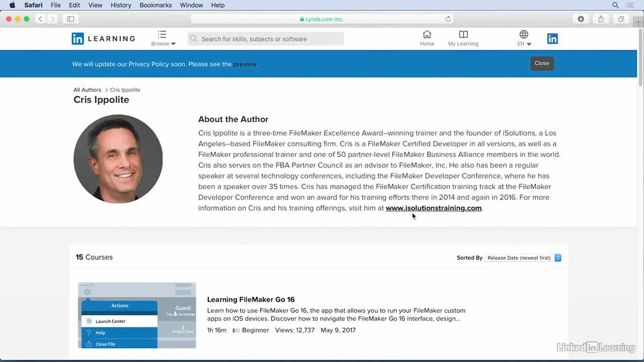The image size is (644, 362).
Task: Go to the Home page icon
Action: 427,39
